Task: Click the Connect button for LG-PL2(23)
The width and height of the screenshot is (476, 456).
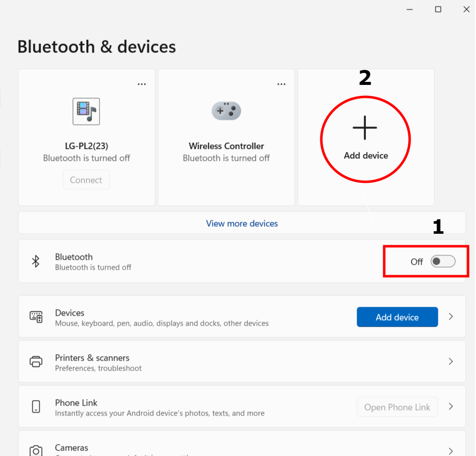Action: click(86, 179)
